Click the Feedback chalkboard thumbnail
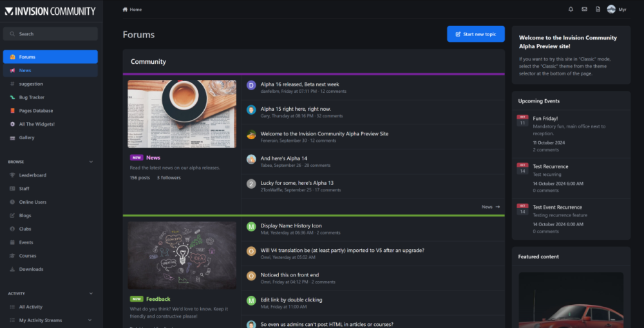 point(182,255)
